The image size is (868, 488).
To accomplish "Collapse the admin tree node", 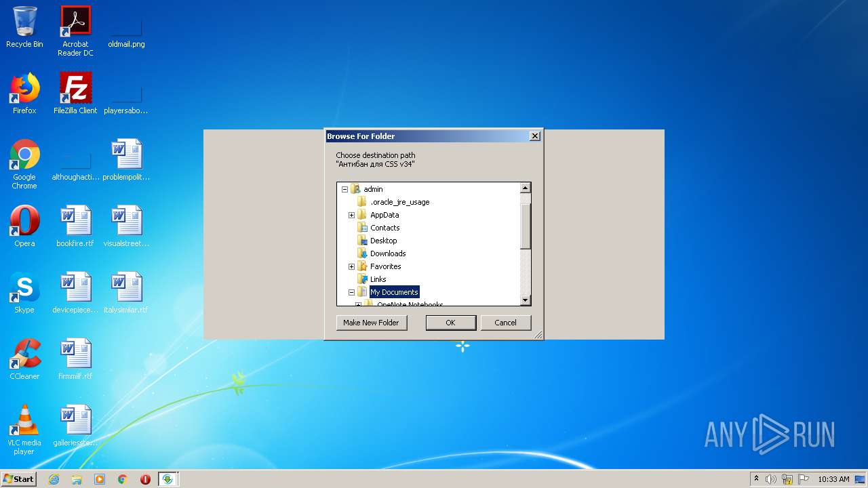I will [x=344, y=189].
